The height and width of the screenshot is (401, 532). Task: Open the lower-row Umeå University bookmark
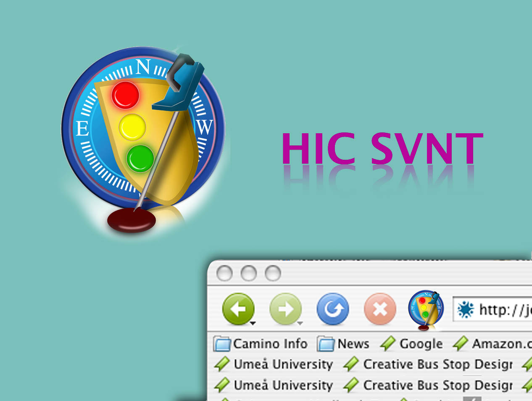[x=273, y=385]
